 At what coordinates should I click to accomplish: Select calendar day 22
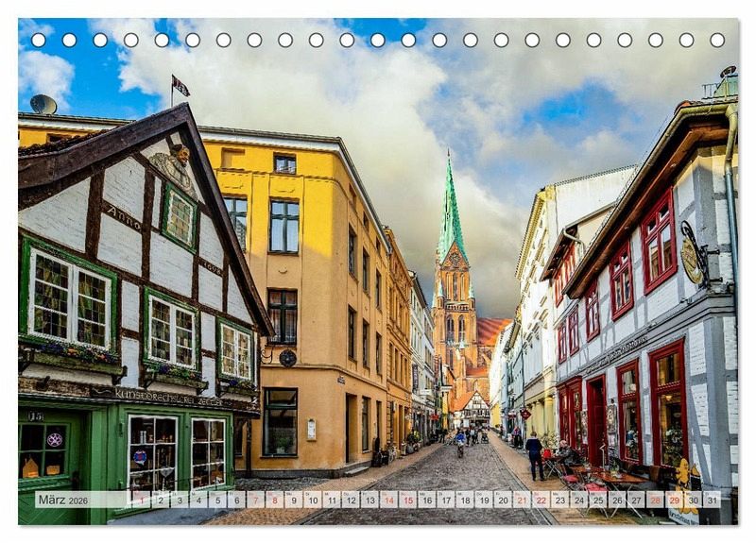(541, 500)
